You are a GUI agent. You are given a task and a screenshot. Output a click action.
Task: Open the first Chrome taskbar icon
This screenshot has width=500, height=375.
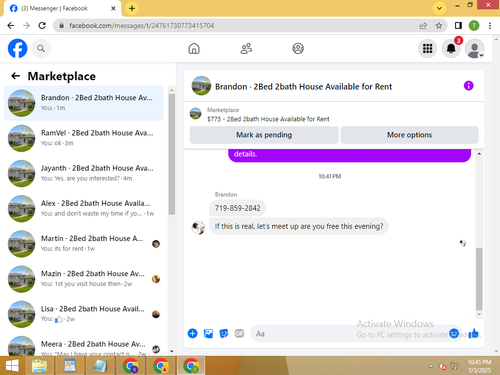coord(130,366)
